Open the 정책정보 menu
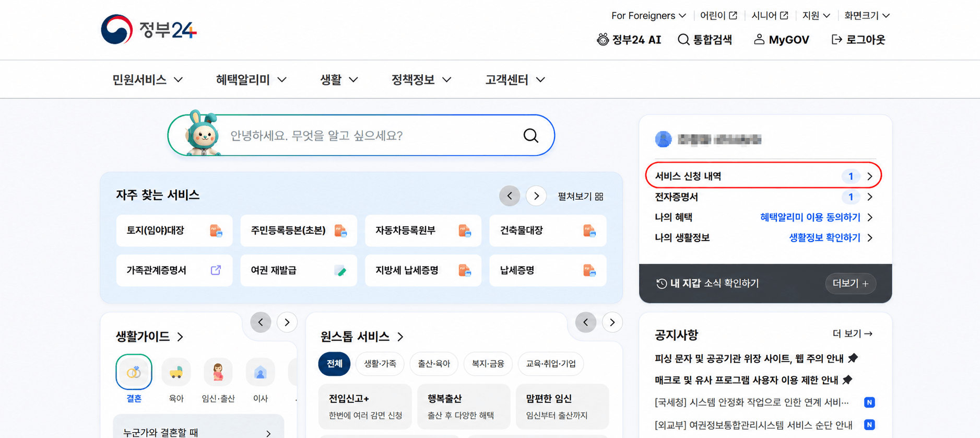This screenshot has width=980, height=438. [x=421, y=80]
